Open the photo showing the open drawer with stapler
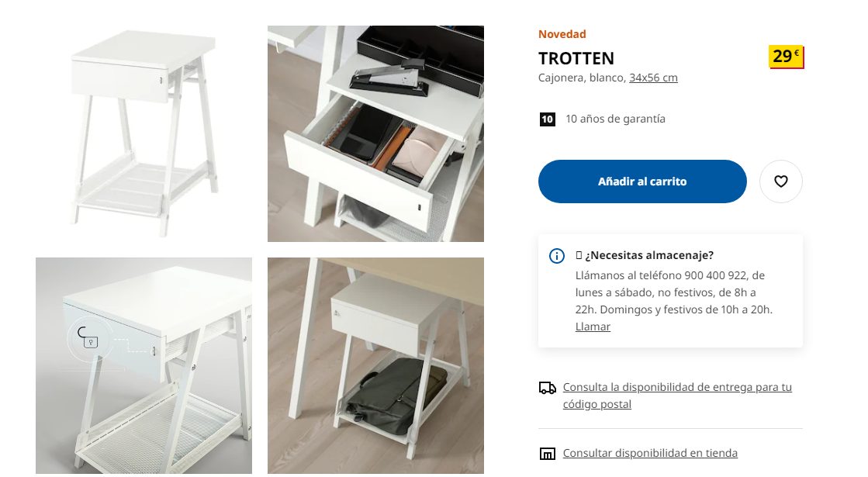 coord(375,133)
